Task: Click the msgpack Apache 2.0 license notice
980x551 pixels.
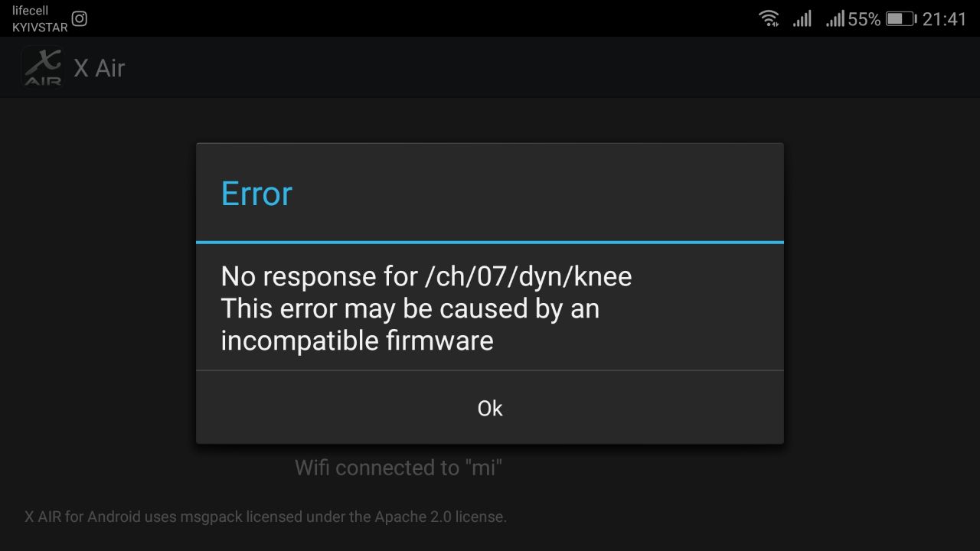Action: 266,517
